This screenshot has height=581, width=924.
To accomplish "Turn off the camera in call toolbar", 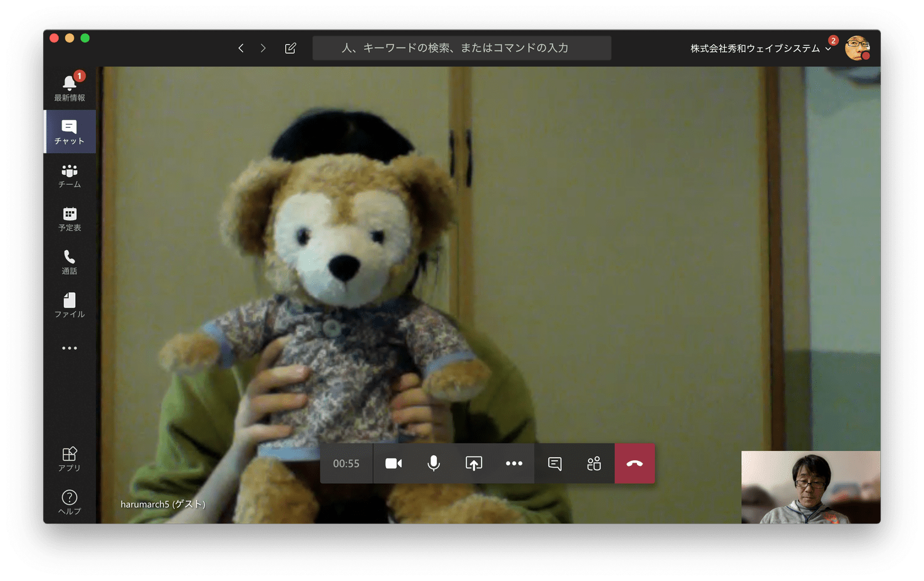I will [394, 463].
